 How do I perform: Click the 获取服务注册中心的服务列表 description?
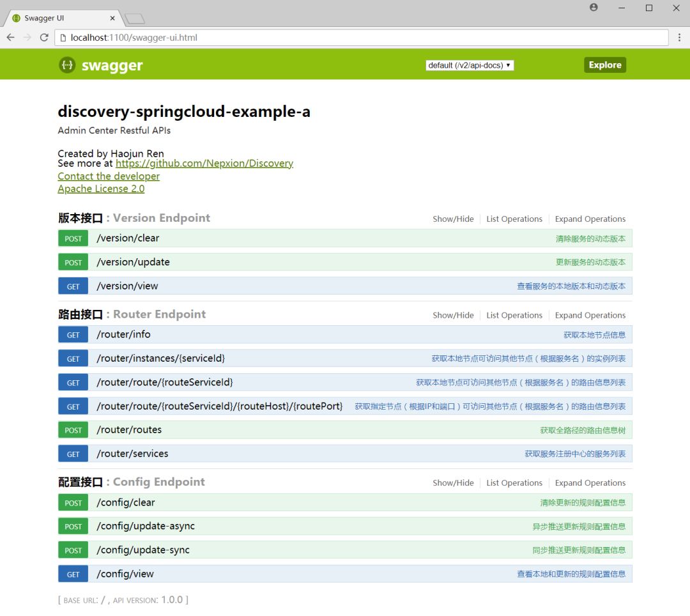click(x=575, y=454)
